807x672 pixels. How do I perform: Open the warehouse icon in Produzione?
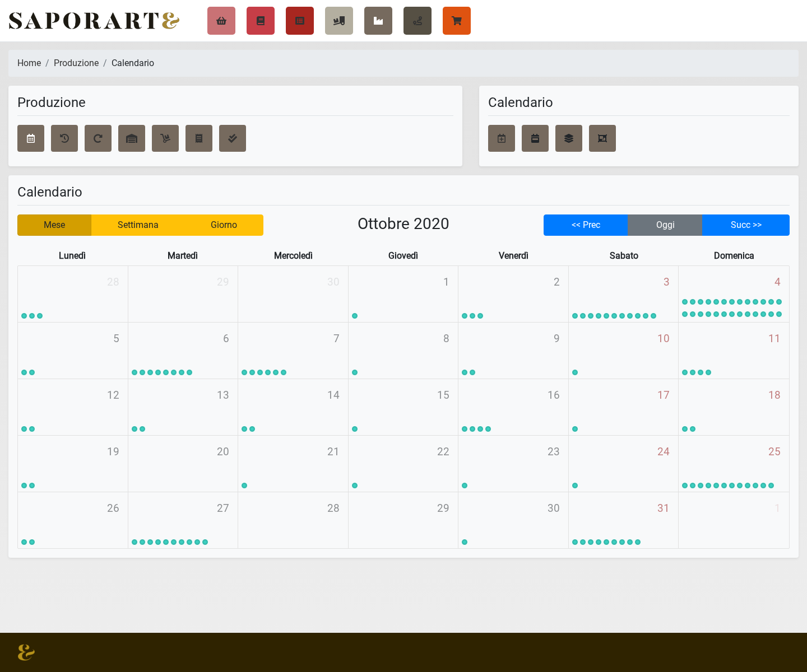(132, 138)
